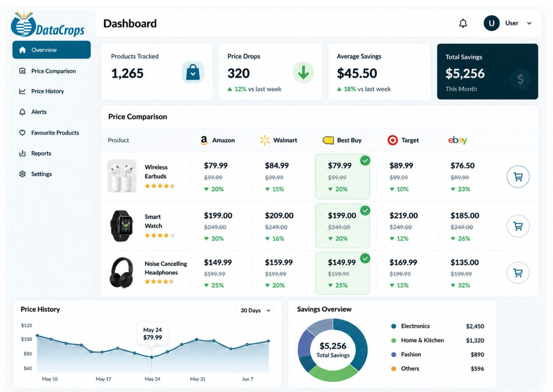This screenshot has width=553, height=392.
Task: Click the Others $596 amount
Action: [477, 368]
